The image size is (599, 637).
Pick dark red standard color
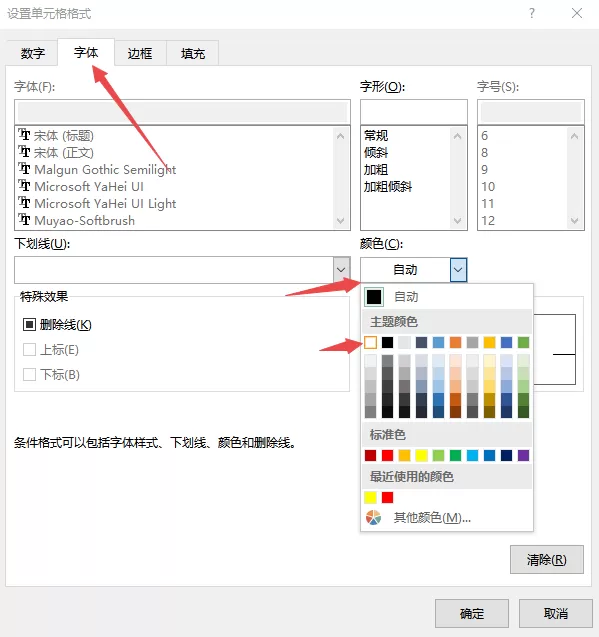[371, 455]
